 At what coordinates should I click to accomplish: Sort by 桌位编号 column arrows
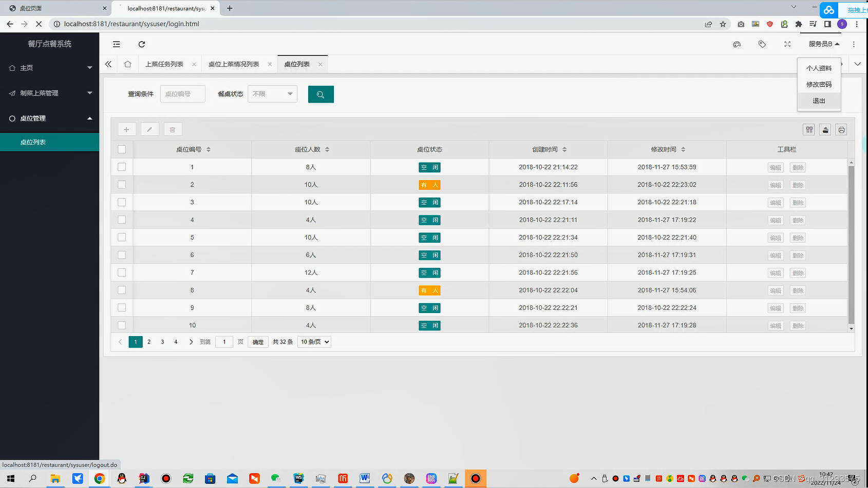[209, 149]
